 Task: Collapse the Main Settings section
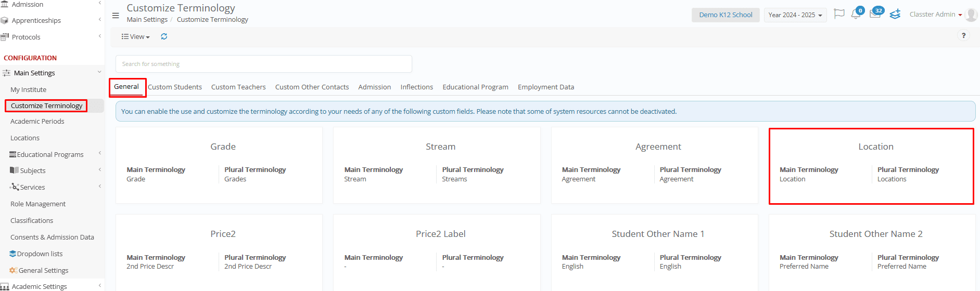click(52, 73)
